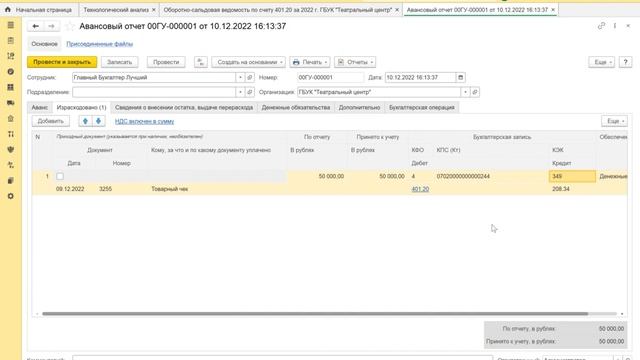Expand the Сотрудник dropdown arrow

point(240,77)
